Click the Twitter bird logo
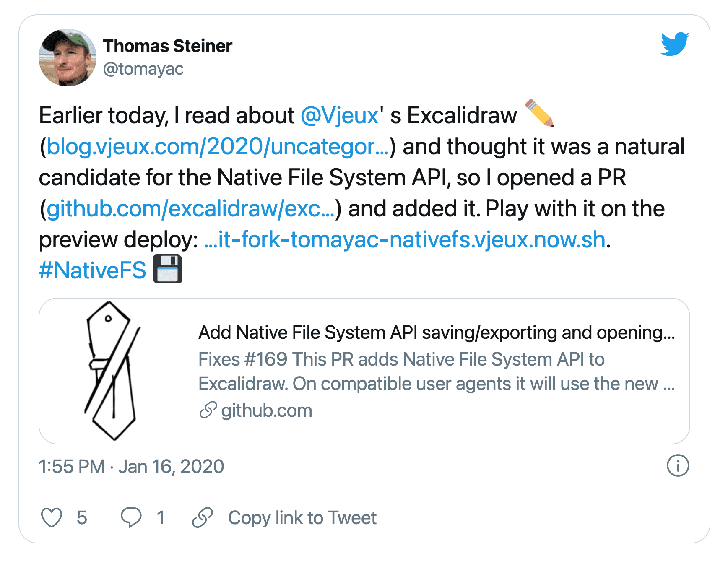The width and height of the screenshot is (728, 561). click(674, 44)
